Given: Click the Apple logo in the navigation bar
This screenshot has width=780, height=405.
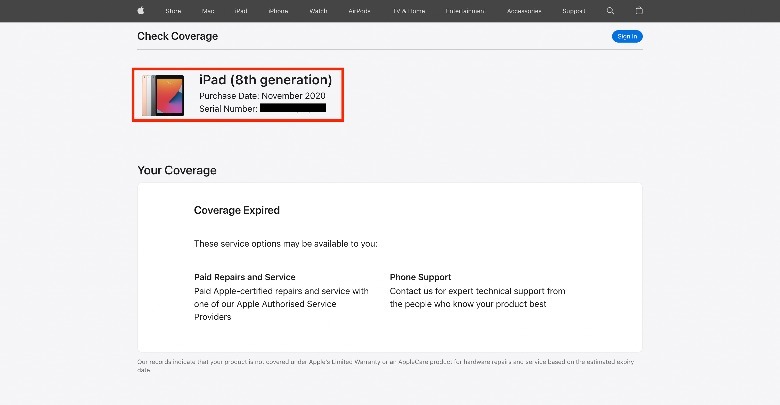Looking at the screenshot, I should [140, 11].
